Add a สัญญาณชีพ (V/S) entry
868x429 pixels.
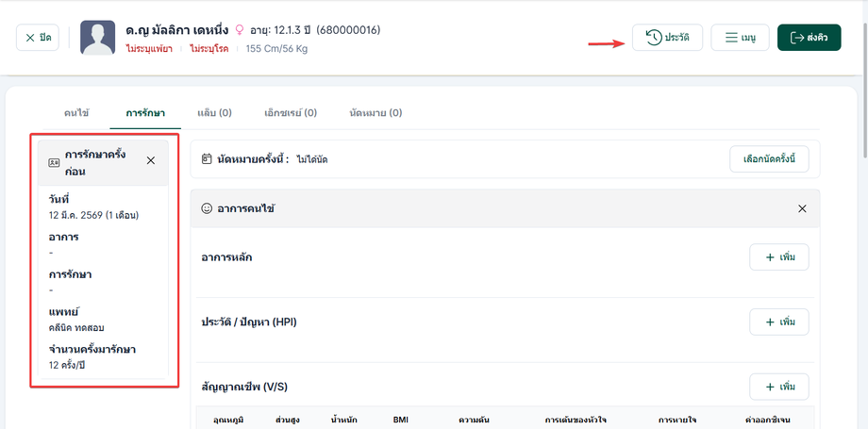point(779,387)
